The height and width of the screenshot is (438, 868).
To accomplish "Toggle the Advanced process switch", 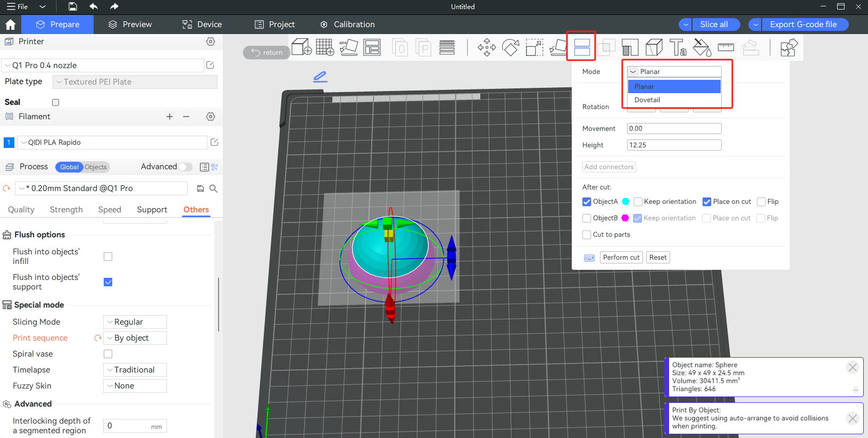I will pyautogui.click(x=185, y=167).
